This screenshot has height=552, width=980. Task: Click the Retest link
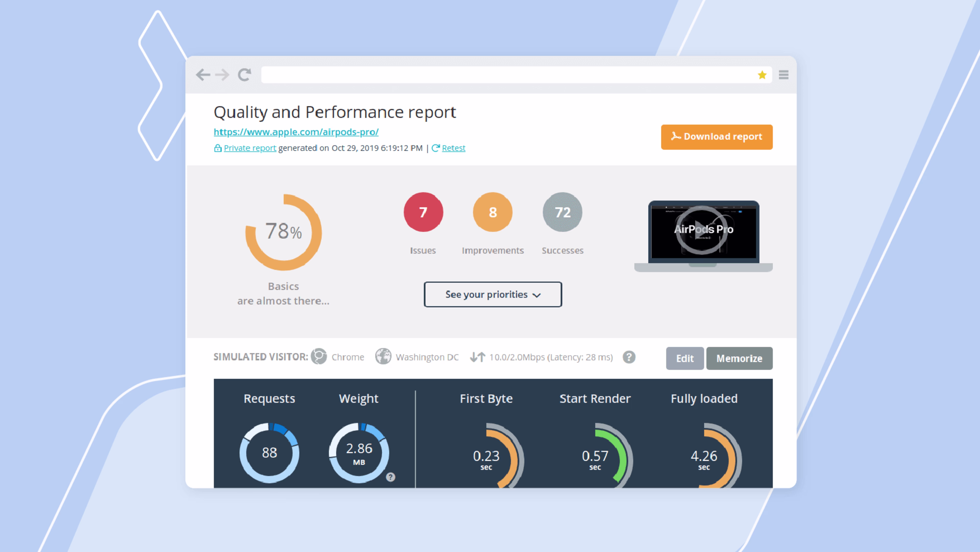[x=453, y=148]
